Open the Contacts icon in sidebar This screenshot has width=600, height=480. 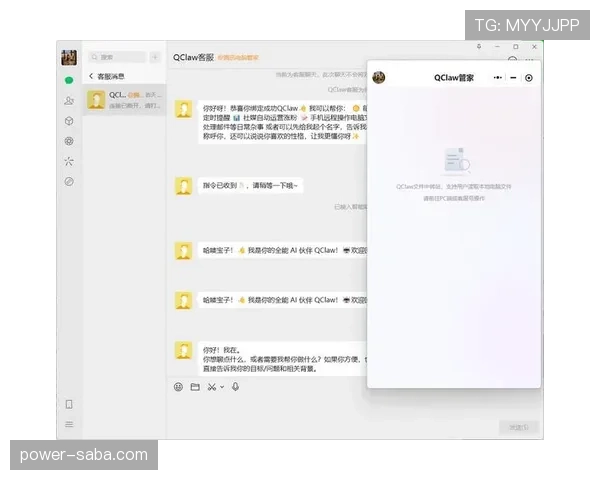click(69, 101)
